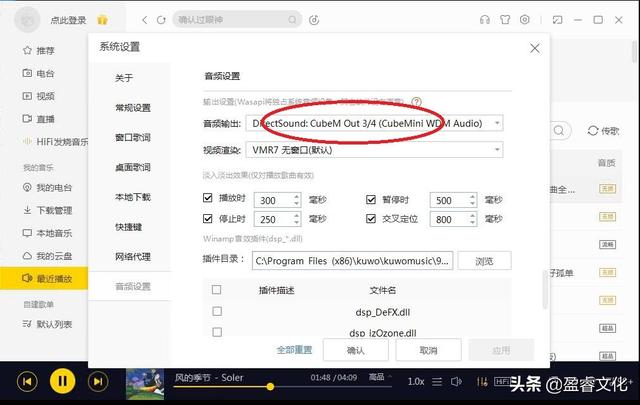This screenshot has height=405, width=640.
Task: Click the album cover thumbnail
Action: 145,384
